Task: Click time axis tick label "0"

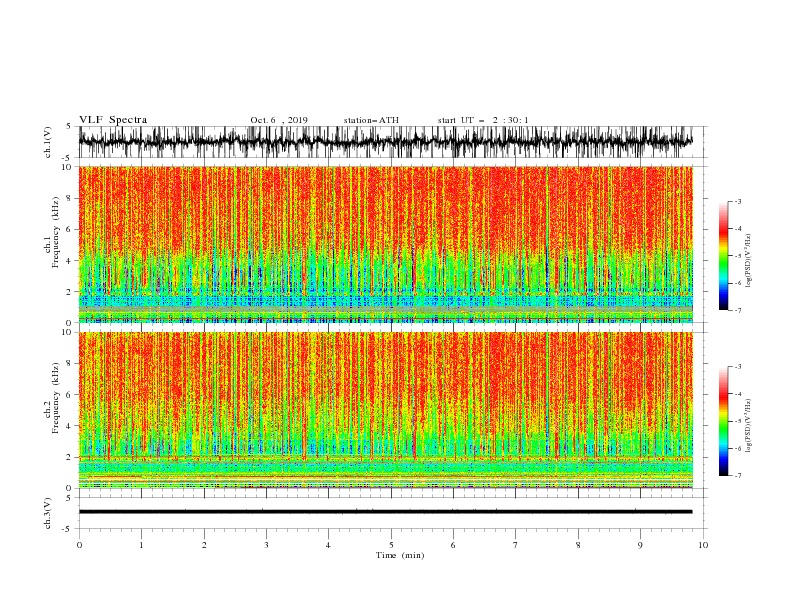Action: [x=79, y=545]
